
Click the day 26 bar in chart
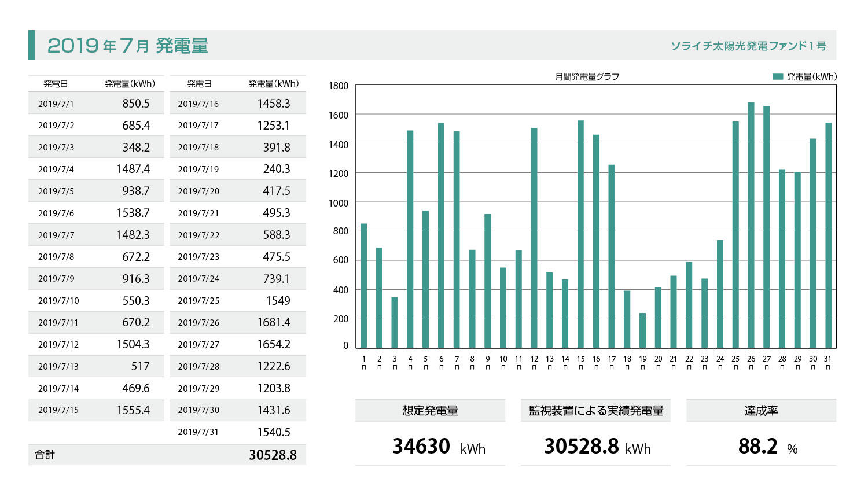click(751, 225)
